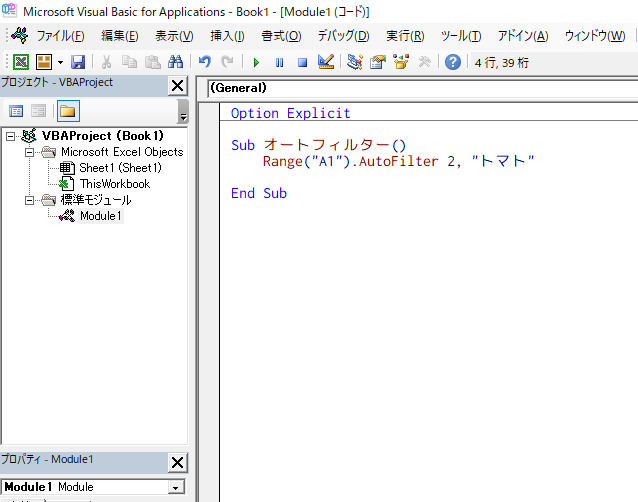Select VBAProject (Book1) in tree
This screenshot has height=502, width=638.
[x=103, y=136]
